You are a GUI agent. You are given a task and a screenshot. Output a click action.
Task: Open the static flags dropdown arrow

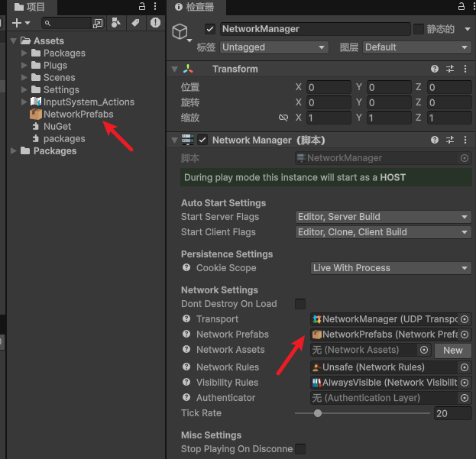pyautogui.click(x=467, y=29)
